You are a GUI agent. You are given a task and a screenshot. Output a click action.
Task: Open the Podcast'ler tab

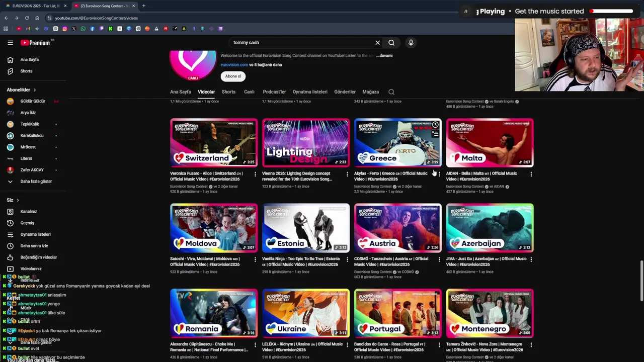pos(274,92)
